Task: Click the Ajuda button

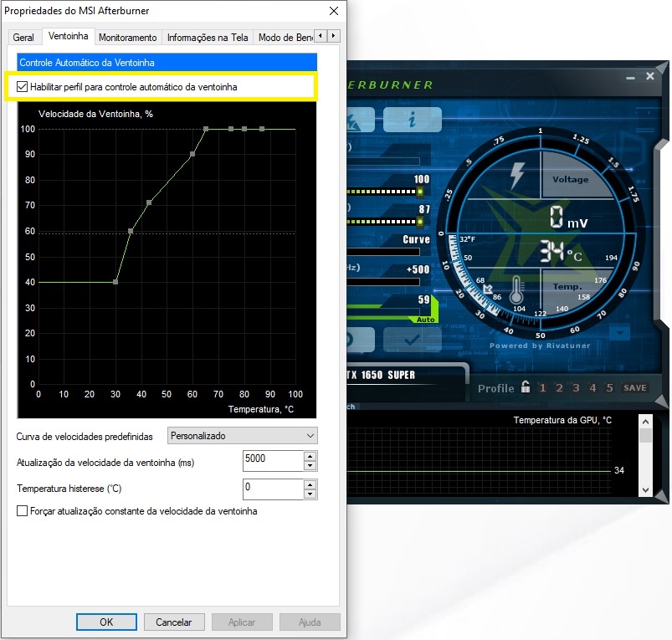Action: tap(310, 622)
